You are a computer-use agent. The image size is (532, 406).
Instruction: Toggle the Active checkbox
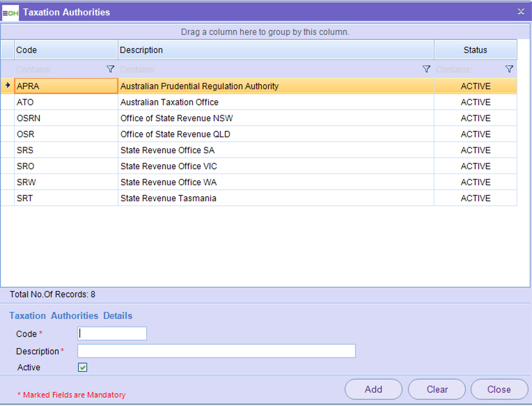83,367
